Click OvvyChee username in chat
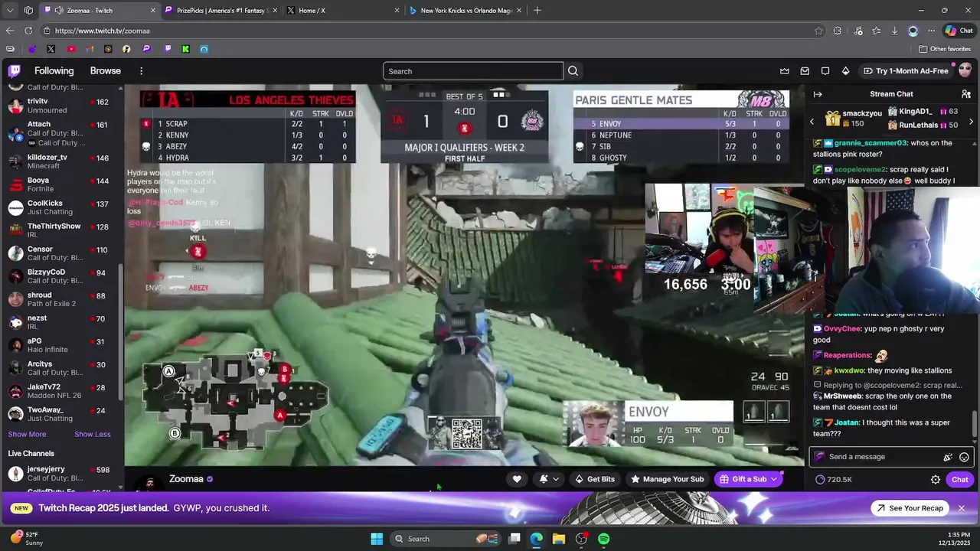980x551 pixels. click(842, 329)
